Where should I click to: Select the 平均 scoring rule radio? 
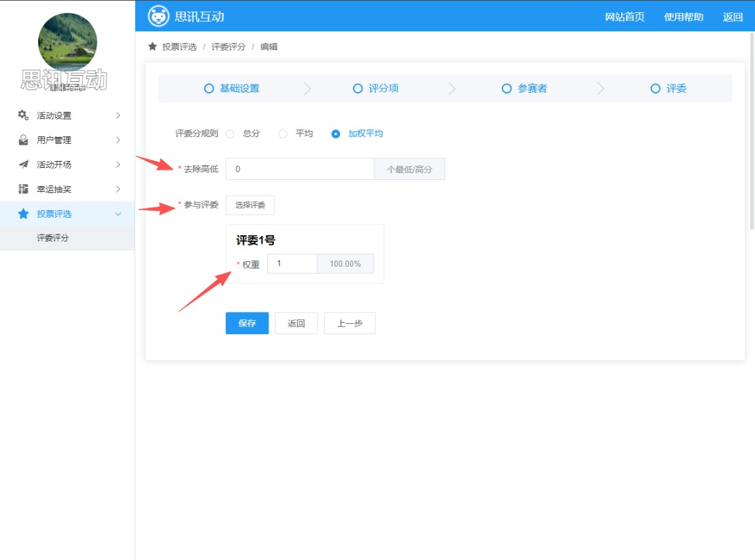(283, 134)
